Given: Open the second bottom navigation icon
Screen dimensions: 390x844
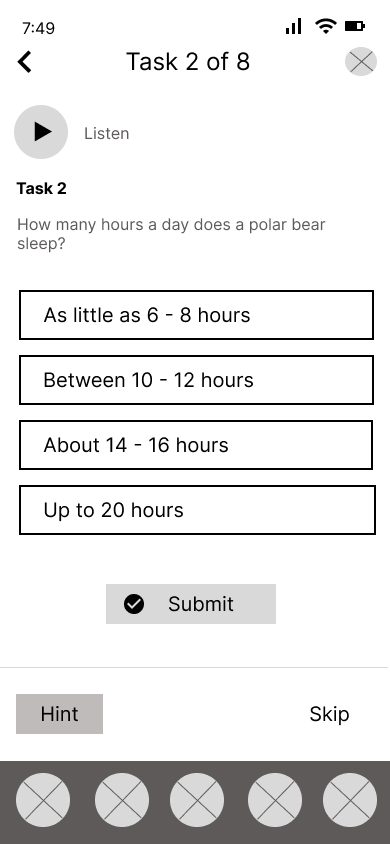Looking at the screenshot, I should (x=122, y=800).
